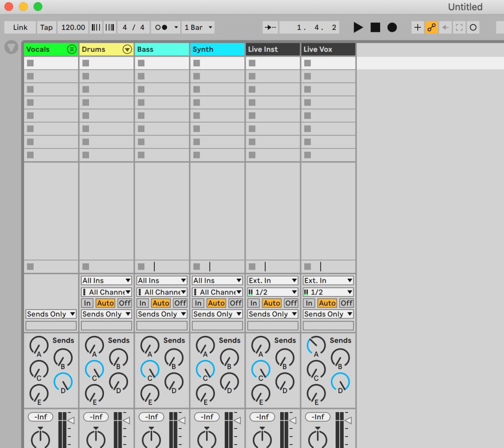Set Synth monitor to In

click(x=198, y=303)
